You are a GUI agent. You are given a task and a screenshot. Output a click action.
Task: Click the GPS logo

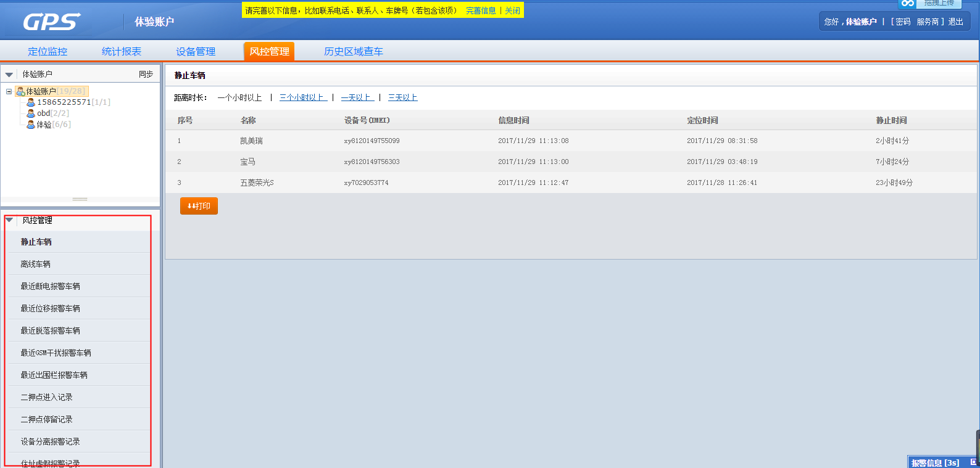click(52, 22)
